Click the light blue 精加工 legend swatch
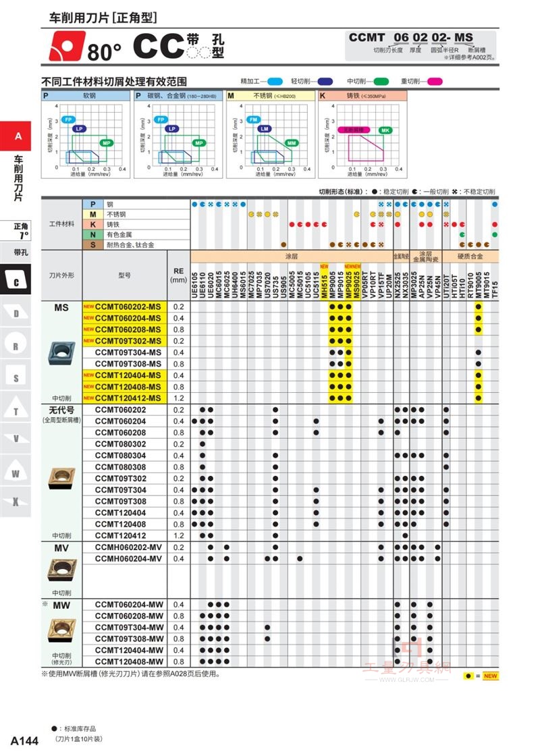540x756 pixels. tap(275, 82)
